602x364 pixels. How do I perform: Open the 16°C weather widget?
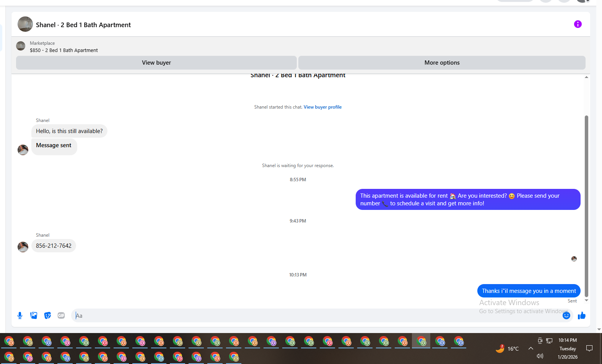click(507, 348)
